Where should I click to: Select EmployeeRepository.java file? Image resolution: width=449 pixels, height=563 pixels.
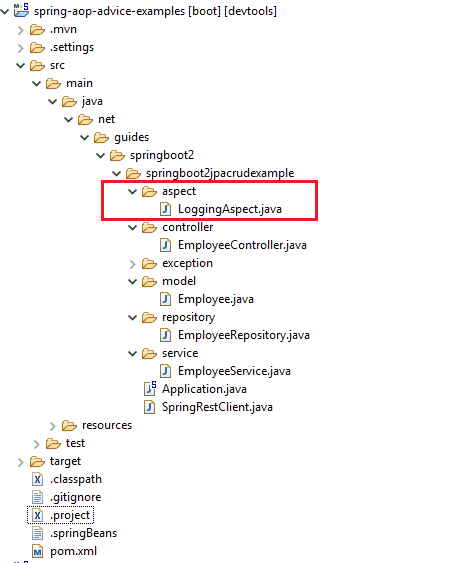pyautogui.click(x=244, y=335)
